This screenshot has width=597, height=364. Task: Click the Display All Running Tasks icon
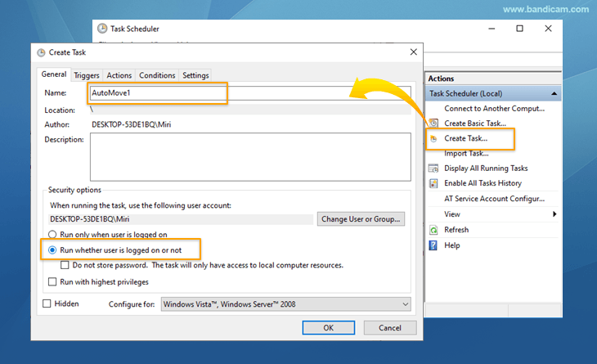pyautogui.click(x=433, y=169)
